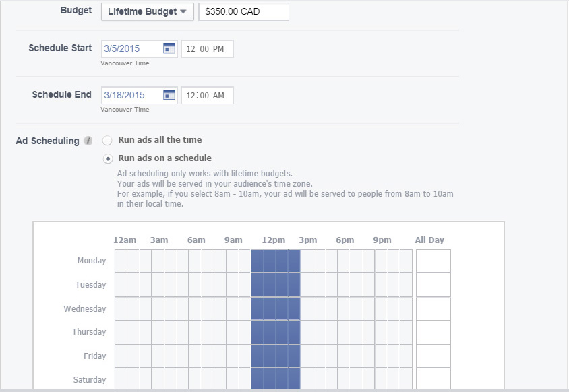Toggle All Day for Monday
Viewport: 569px width, 392px height.
[x=433, y=261]
